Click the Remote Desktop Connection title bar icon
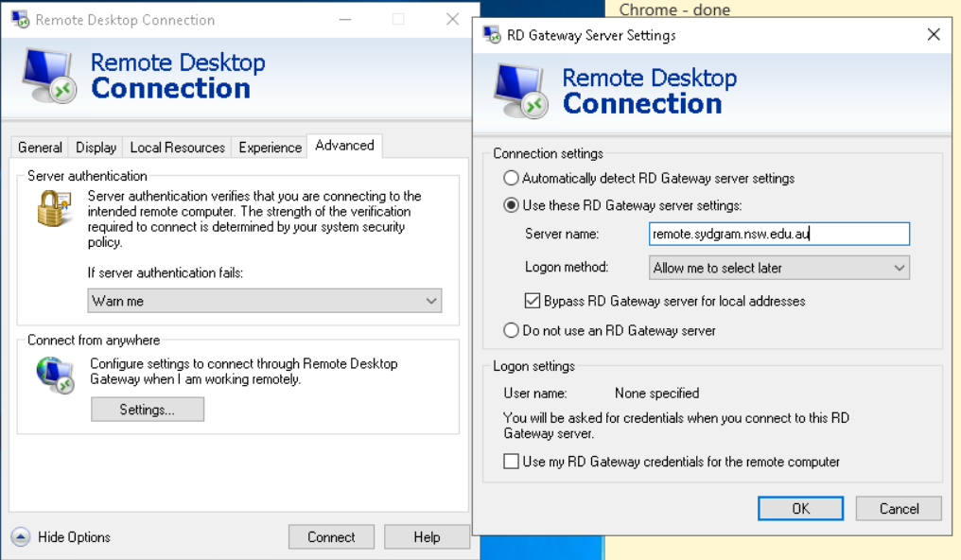Screen dimensions: 961x560 (19, 20)
